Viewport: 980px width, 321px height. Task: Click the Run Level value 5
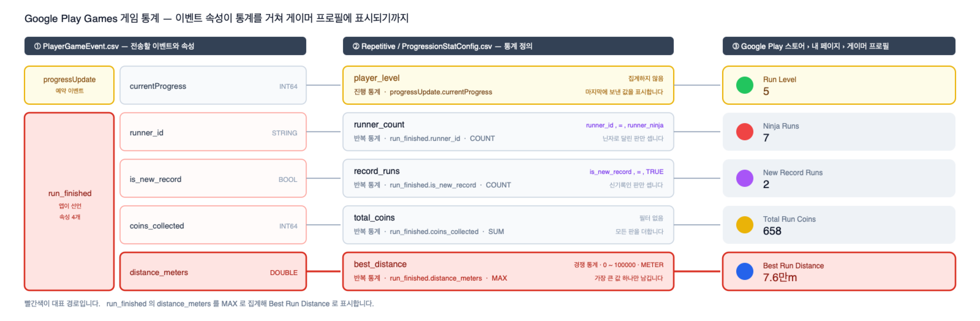[766, 91]
